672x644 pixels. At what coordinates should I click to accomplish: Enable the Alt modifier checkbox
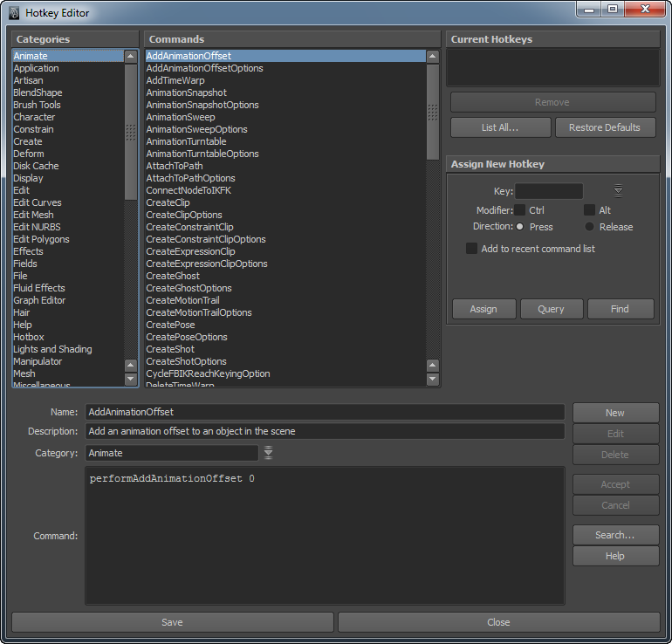click(x=589, y=210)
